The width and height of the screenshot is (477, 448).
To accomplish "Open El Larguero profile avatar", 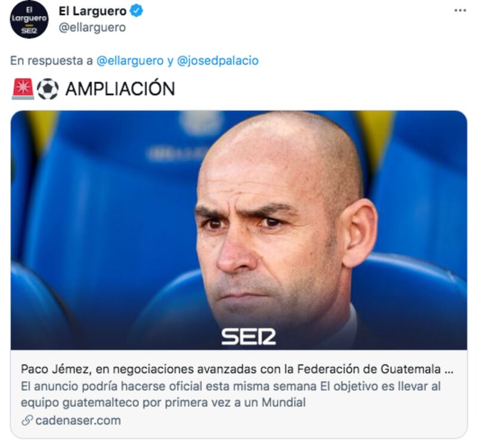I will [29, 20].
